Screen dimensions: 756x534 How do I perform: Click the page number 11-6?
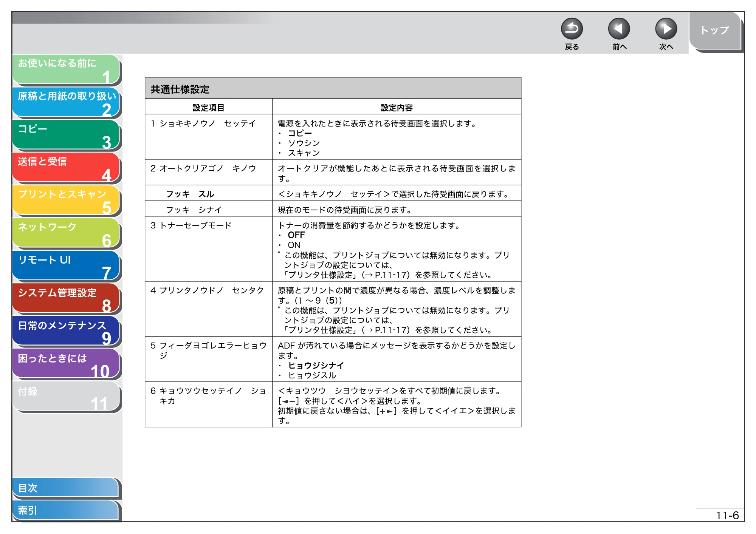point(728,515)
